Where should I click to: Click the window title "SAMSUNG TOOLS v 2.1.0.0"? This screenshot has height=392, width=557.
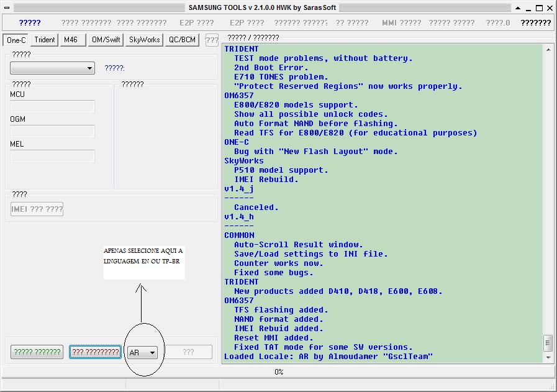pyautogui.click(x=262, y=7)
